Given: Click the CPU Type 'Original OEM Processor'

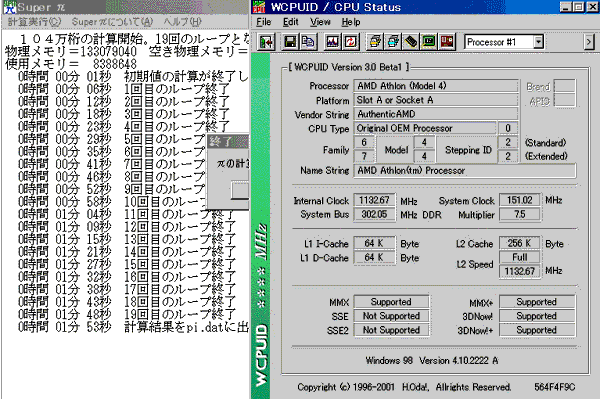Looking at the screenshot, I should tap(425, 128).
